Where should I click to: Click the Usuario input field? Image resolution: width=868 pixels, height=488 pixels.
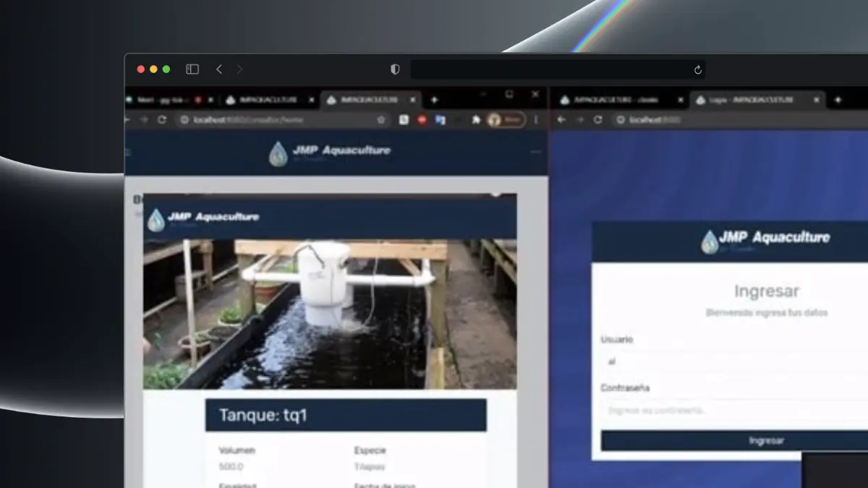coord(734,361)
